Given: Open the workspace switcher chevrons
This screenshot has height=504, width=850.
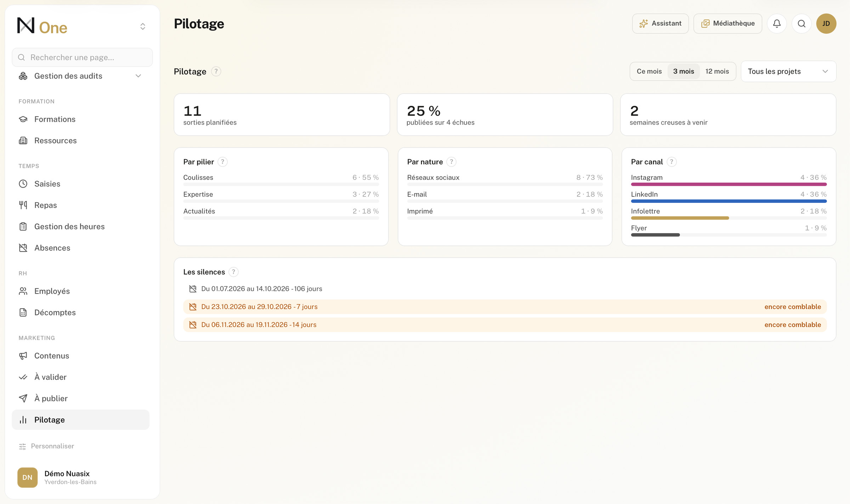Looking at the screenshot, I should pyautogui.click(x=143, y=26).
